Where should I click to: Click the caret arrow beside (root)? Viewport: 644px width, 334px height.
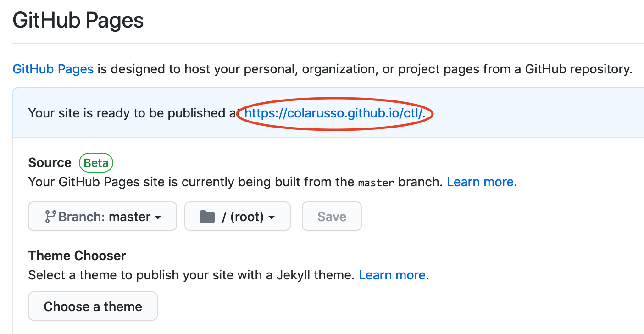[x=271, y=217]
